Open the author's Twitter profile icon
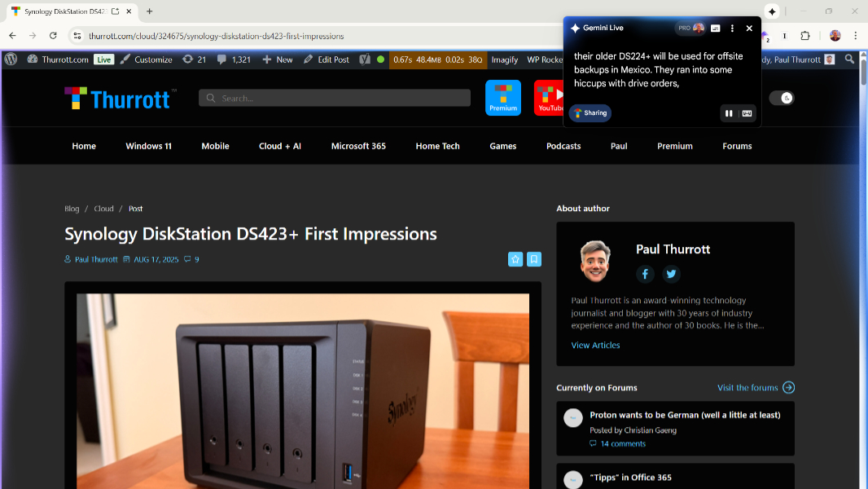 pyautogui.click(x=671, y=274)
